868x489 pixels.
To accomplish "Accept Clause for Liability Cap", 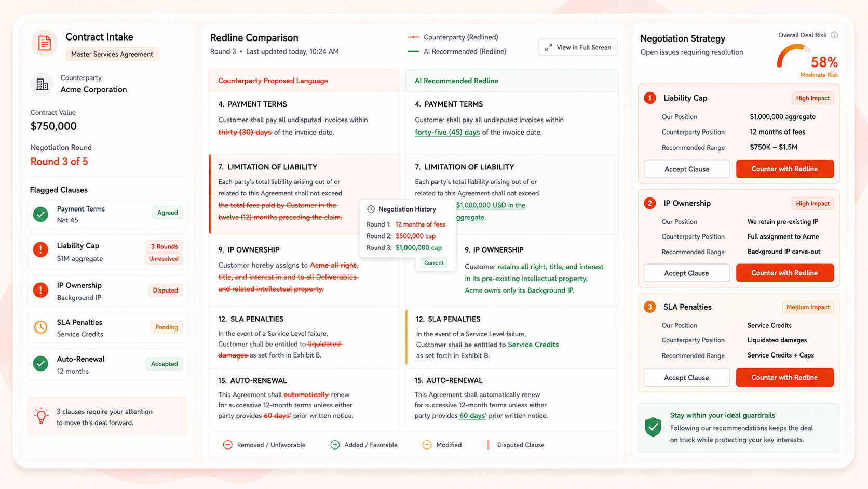I will pos(687,169).
